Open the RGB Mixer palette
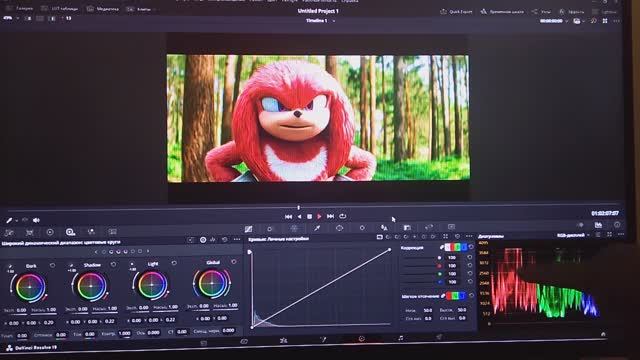 [91, 231]
